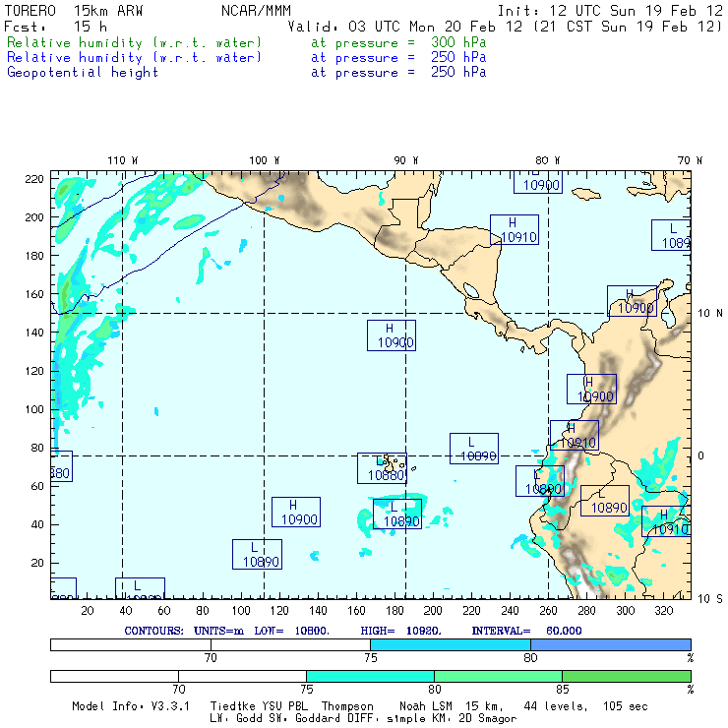Click the 'INTERVAL= 60.000' contour text

(526, 631)
